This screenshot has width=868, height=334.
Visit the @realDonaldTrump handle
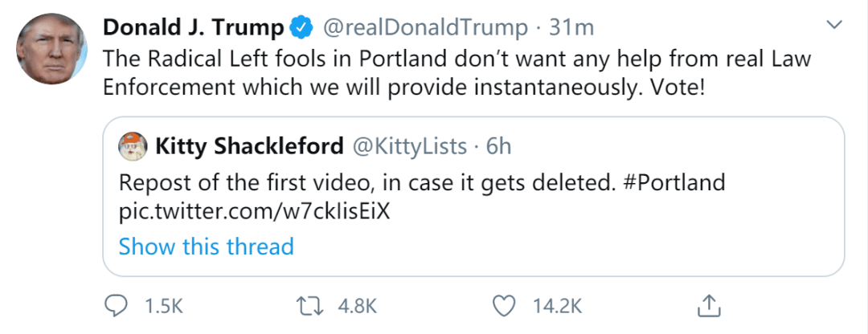tap(424, 28)
